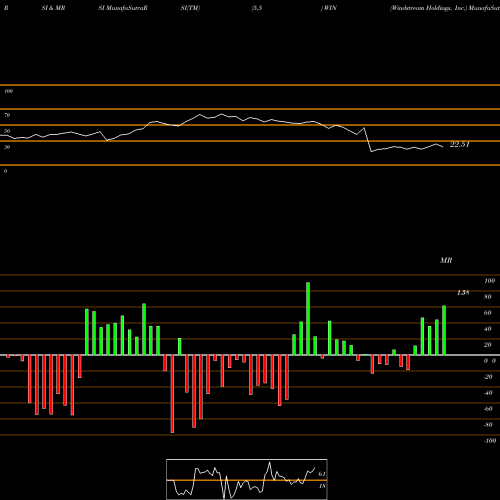Image resolution: width=500 pixels, height=500 pixels.
Task: Click the 20 label on MR axis
Action: (x=488, y=345)
